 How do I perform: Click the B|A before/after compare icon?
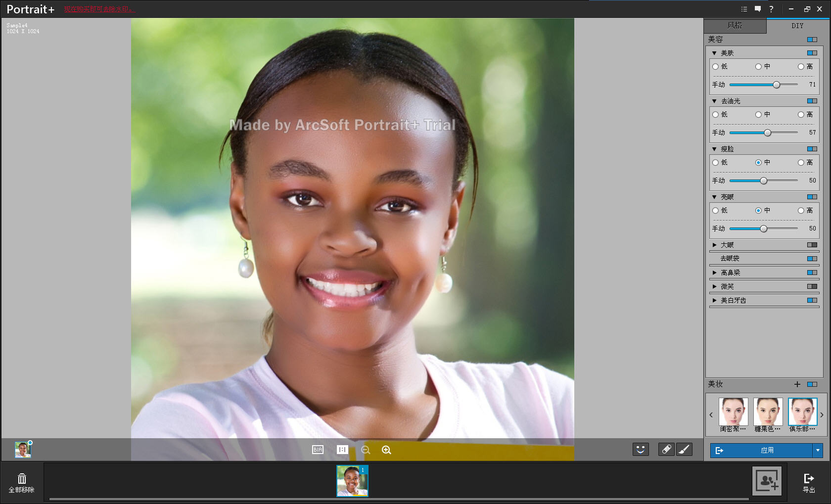coord(318,450)
